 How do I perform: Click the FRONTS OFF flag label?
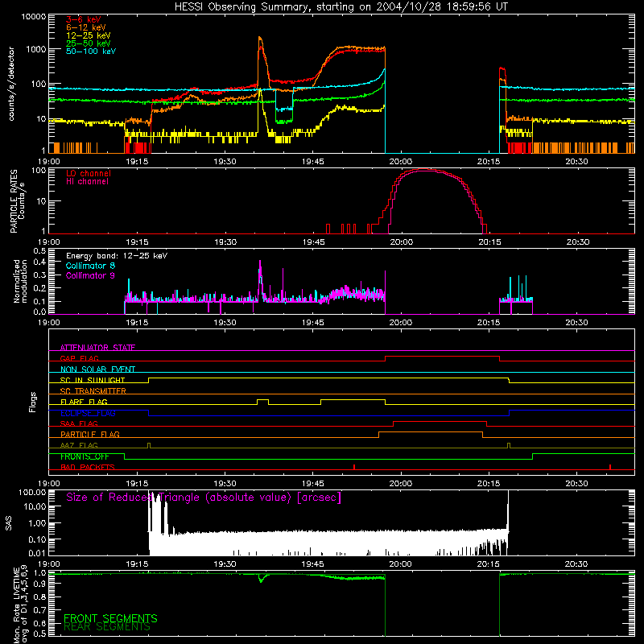pos(85,456)
